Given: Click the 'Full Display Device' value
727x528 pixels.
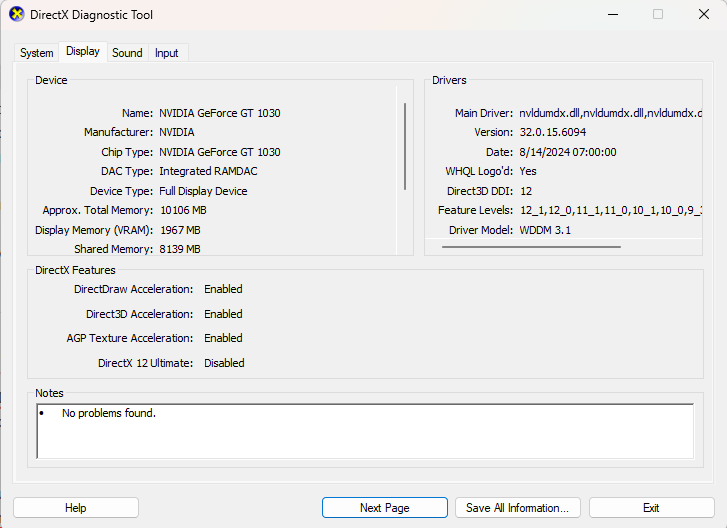Looking at the screenshot, I should tap(203, 191).
